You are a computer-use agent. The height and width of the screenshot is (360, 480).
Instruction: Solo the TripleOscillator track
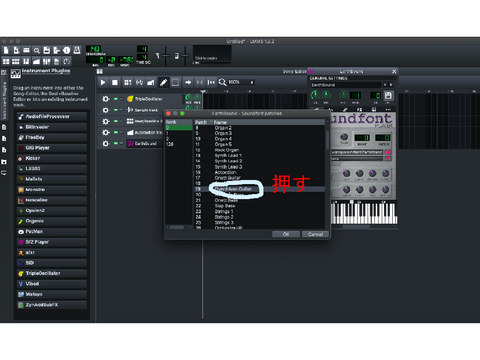(121, 99)
